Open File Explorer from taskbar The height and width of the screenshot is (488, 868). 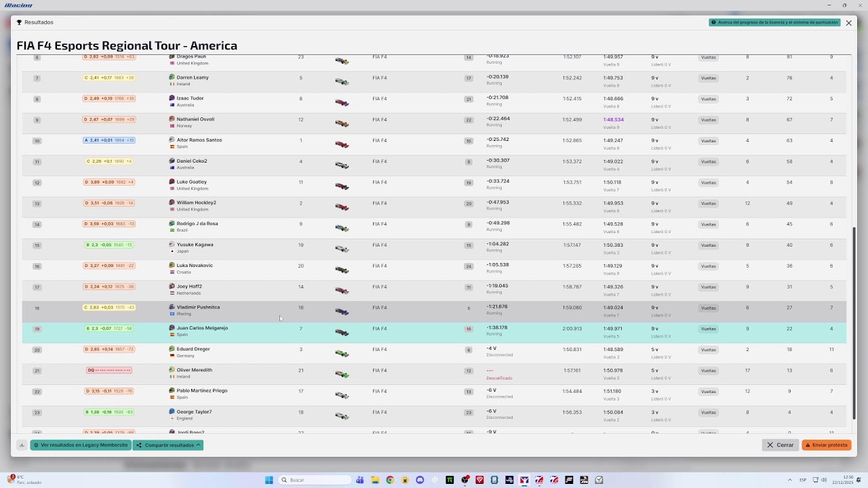(375, 480)
